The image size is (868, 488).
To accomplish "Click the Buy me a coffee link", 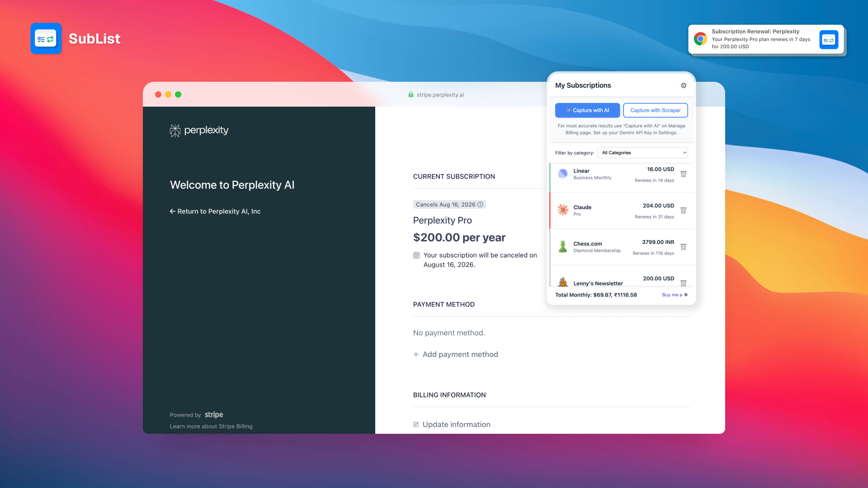I will click(x=675, y=295).
